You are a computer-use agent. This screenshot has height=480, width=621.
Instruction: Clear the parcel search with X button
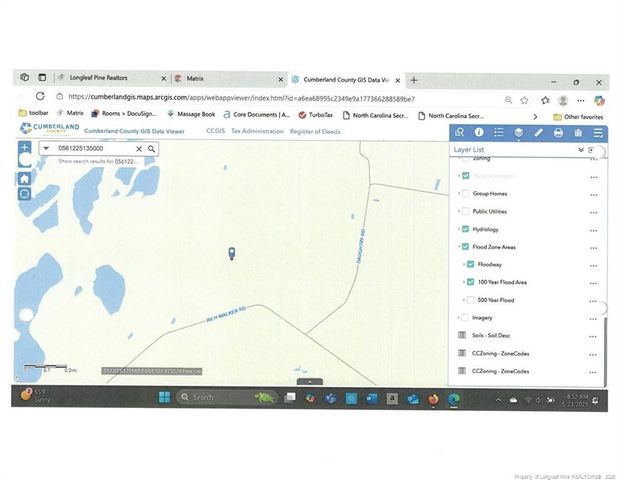click(139, 149)
